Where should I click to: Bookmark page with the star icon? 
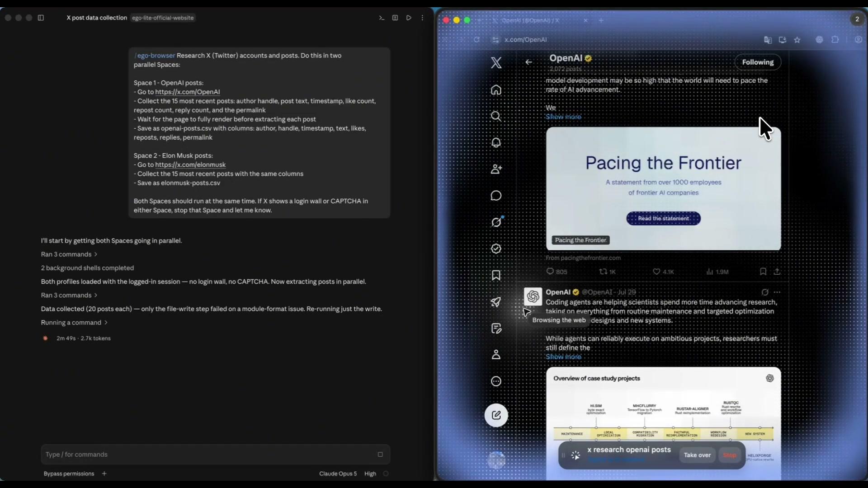coord(797,40)
